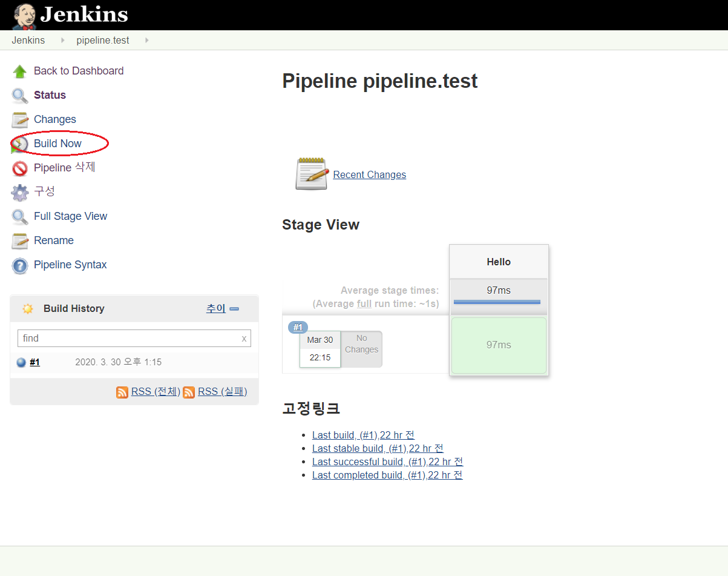728x576 pixels.
Task: Click the Changes notepad icon
Action: tap(20, 120)
